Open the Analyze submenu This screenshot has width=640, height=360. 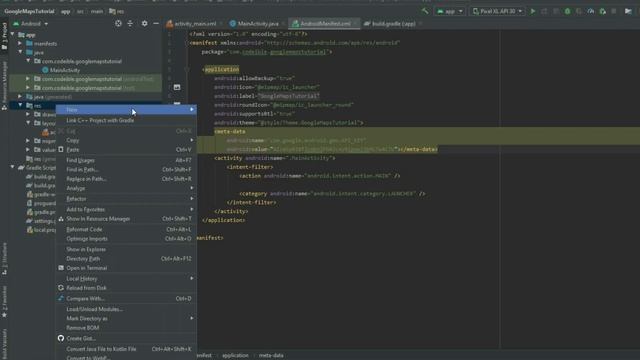(126, 188)
